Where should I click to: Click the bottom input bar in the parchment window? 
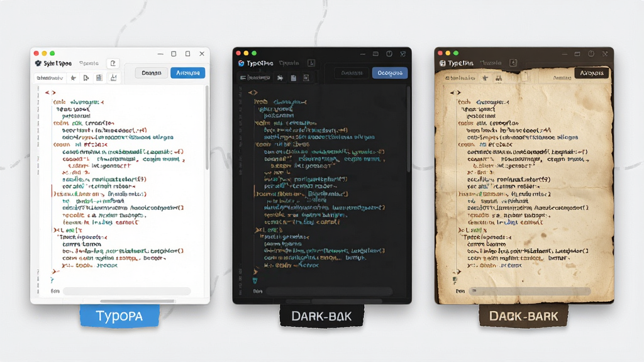530,291
